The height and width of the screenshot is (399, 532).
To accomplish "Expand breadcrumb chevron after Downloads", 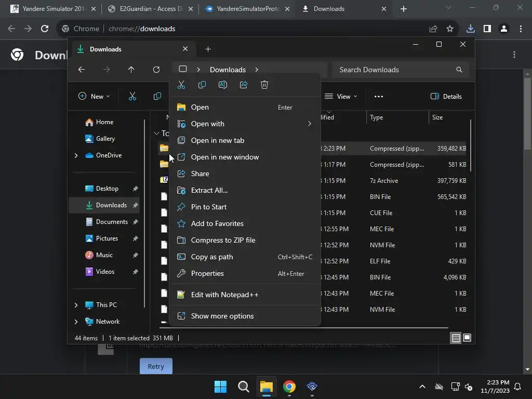I will point(257,70).
